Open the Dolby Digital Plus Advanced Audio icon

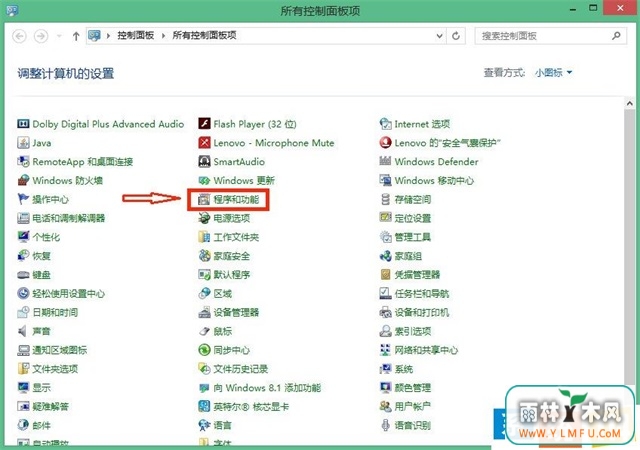click(23, 124)
